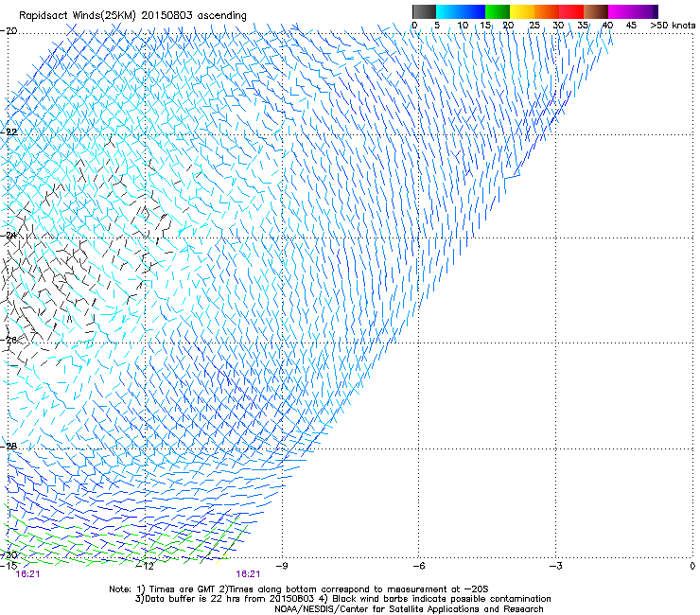Click the '-6' longitude axis label

pyautogui.click(x=418, y=566)
